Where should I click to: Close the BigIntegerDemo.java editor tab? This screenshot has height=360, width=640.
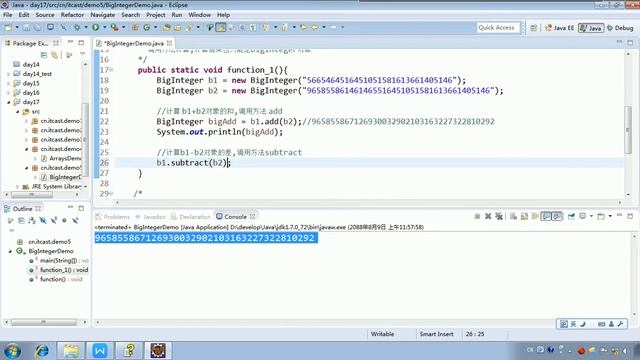click(x=169, y=43)
